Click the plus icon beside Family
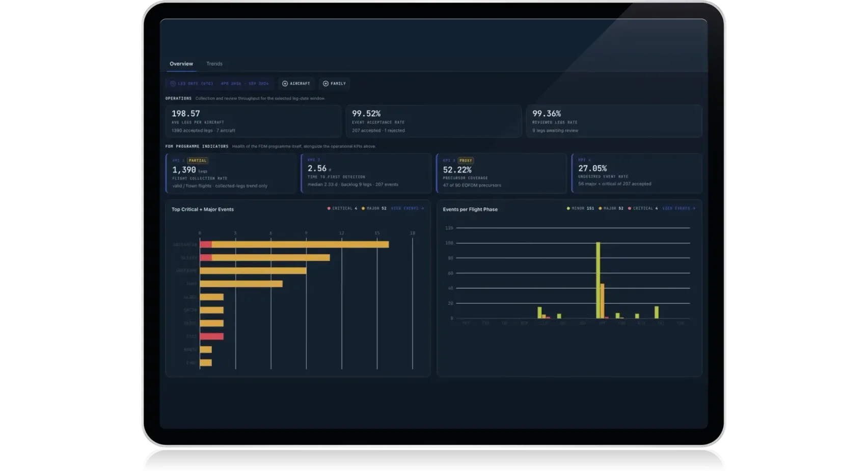This screenshot has height=471, width=868. click(x=325, y=84)
